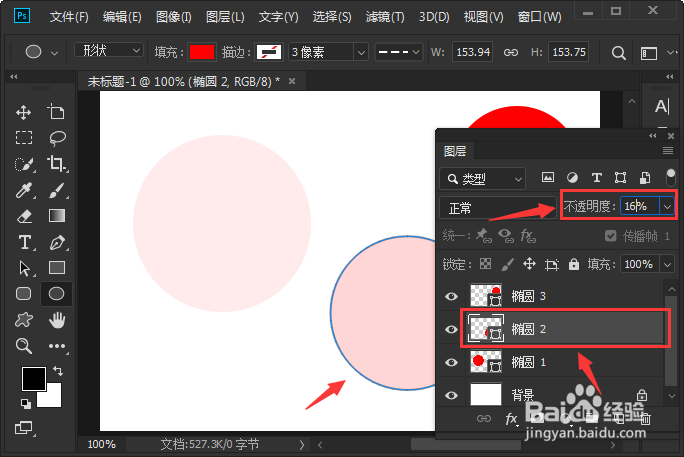Filter layers by type layers icon
The height and width of the screenshot is (457, 684).
[596, 177]
